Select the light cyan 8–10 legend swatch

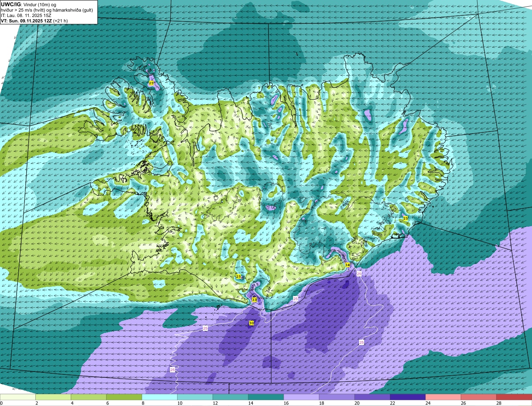pos(160,397)
